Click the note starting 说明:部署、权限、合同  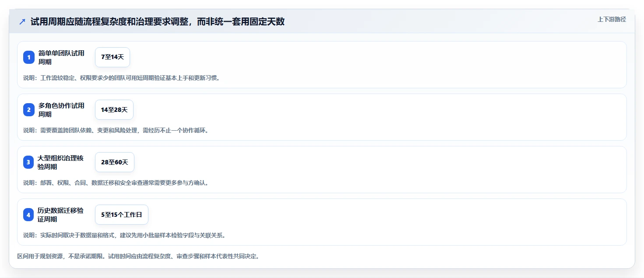pos(116,183)
